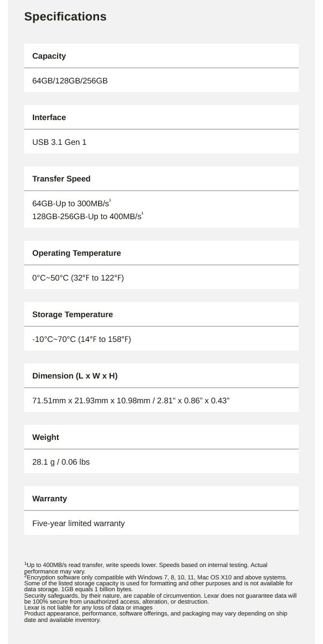Click the Five-year limited warranty text
Screen dimensions: 323x644
coord(79,523)
